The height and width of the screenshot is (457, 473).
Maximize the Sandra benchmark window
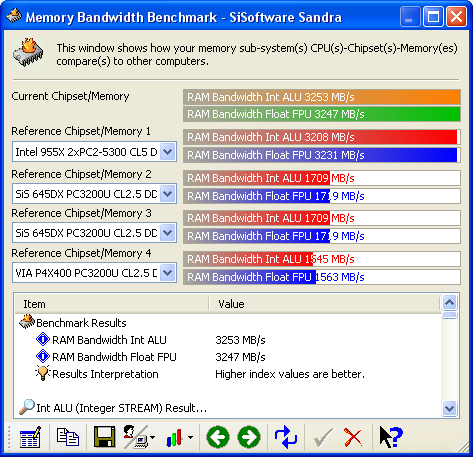433,16
